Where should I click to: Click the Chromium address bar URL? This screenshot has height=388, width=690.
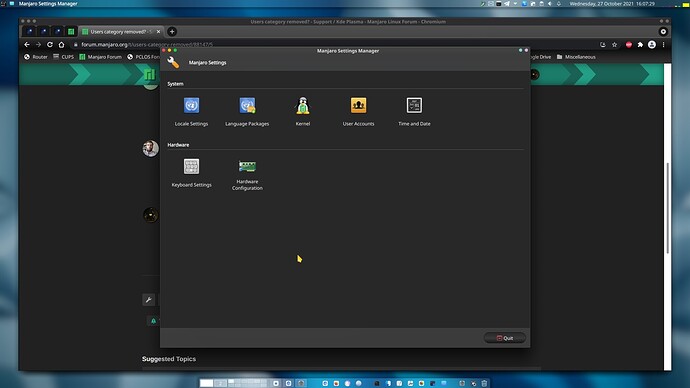(147, 44)
